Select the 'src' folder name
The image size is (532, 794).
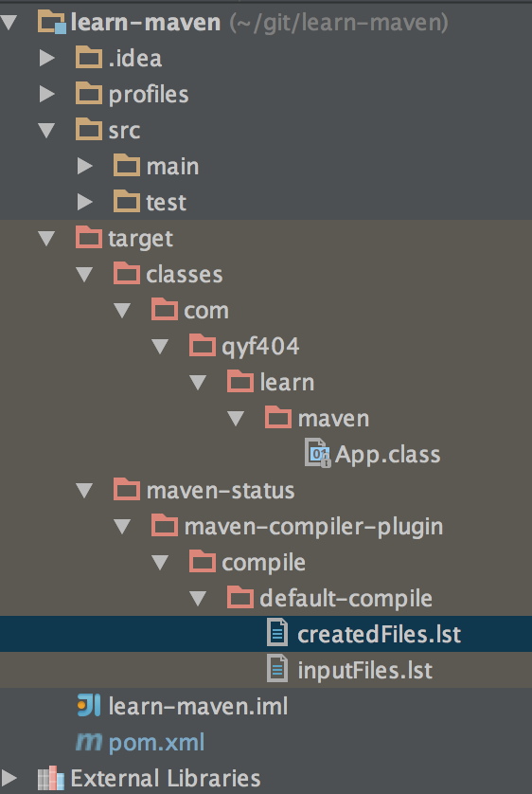pos(124,131)
